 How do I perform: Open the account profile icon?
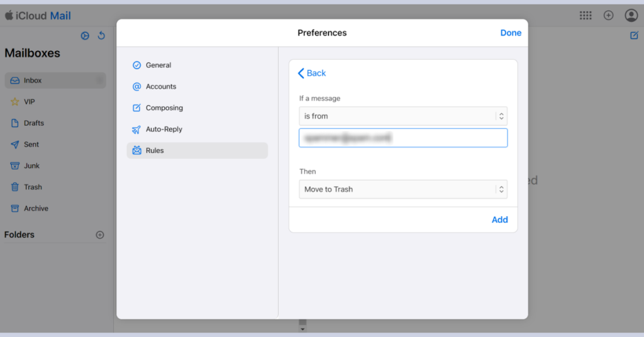pyautogui.click(x=631, y=16)
